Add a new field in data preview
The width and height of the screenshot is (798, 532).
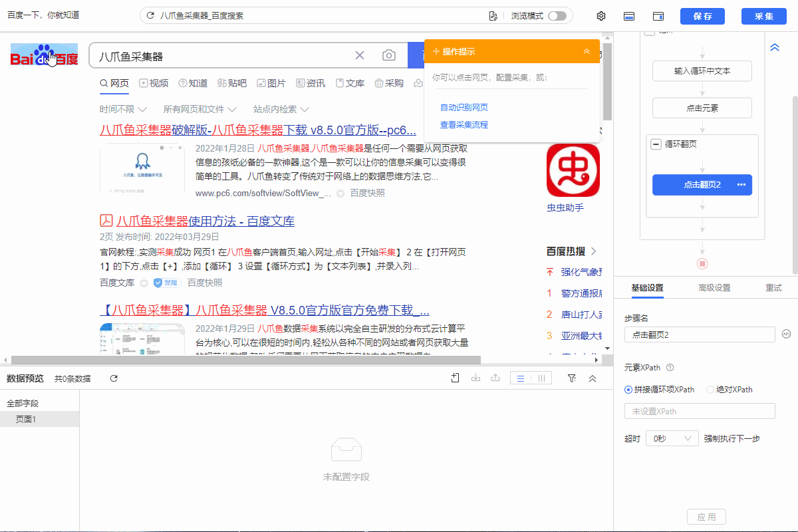tap(456, 378)
